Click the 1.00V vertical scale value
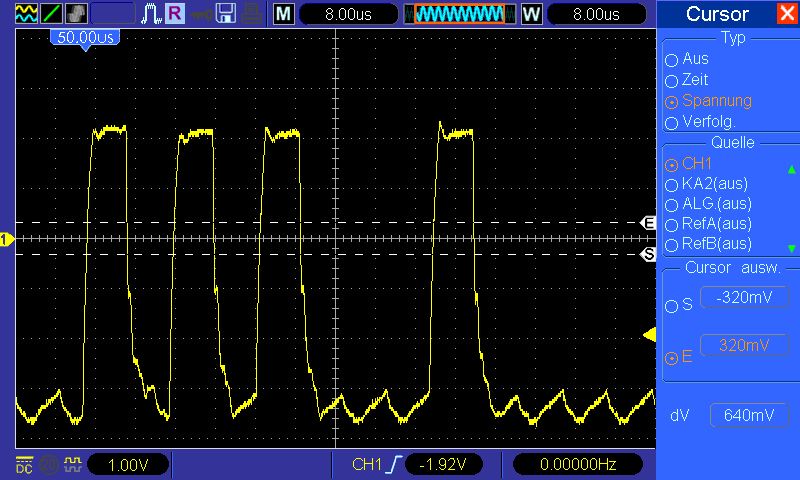800x480 pixels. 128,464
